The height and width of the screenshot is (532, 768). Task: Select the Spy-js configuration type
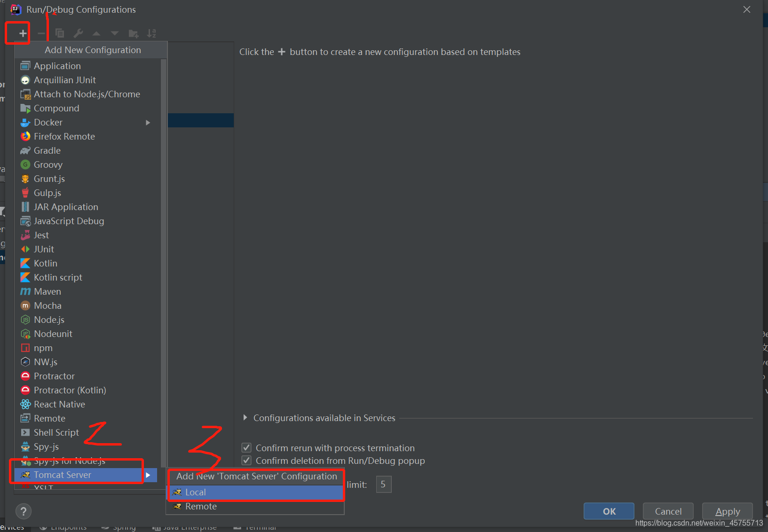[x=87, y=446]
